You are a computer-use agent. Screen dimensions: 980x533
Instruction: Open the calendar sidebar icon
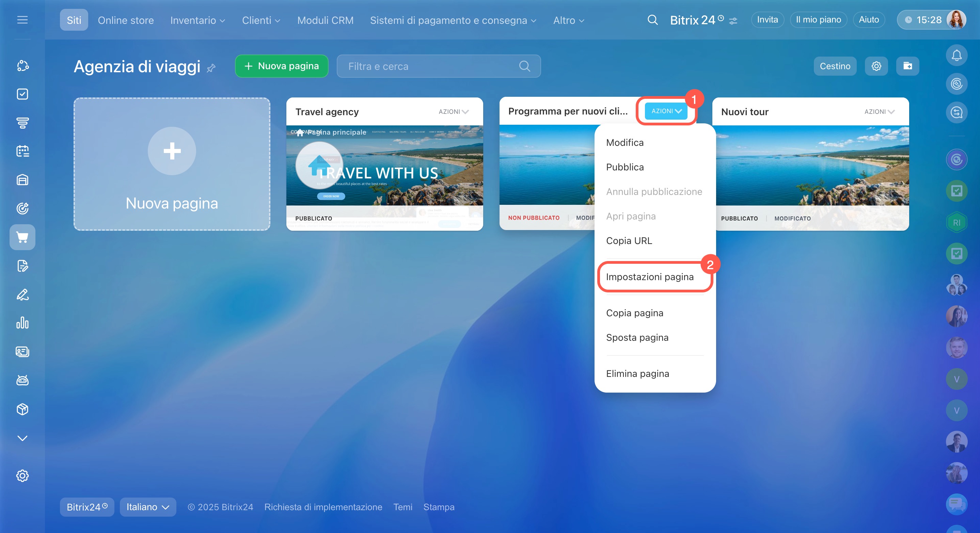(x=22, y=151)
